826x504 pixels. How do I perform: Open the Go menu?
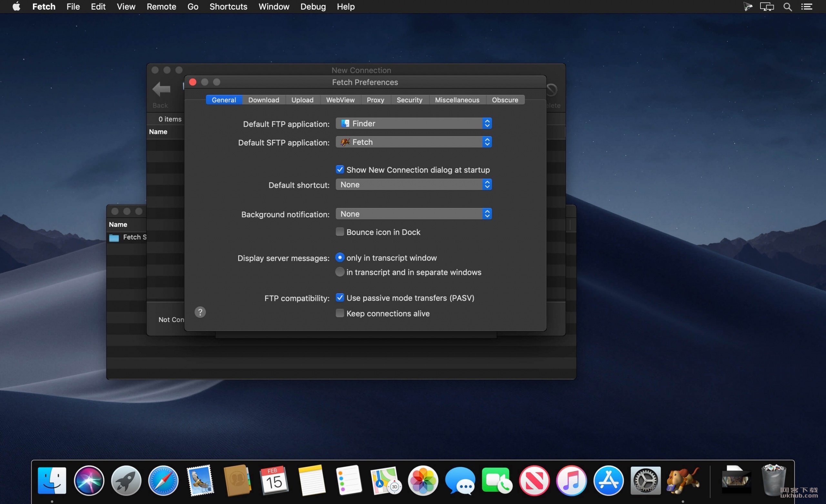coord(193,7)
